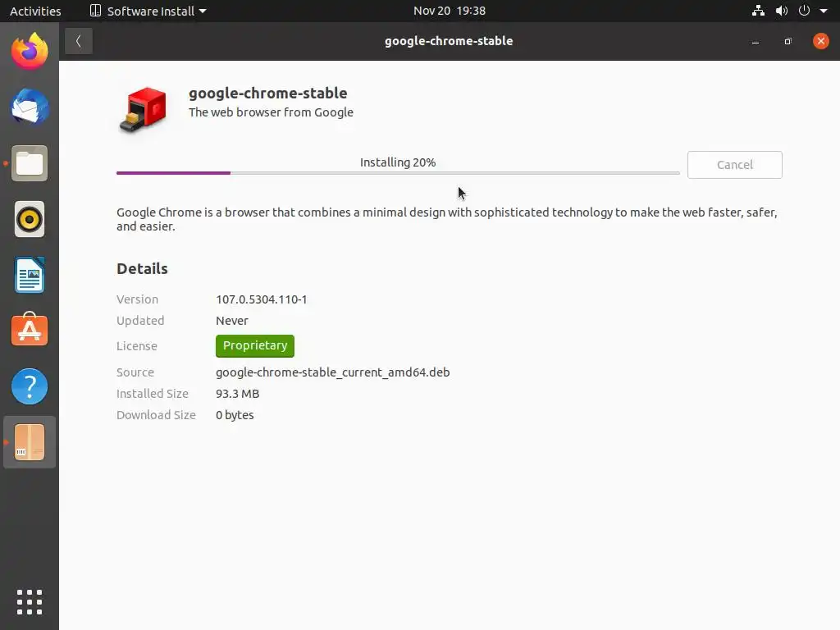
Task: Open network status icon in top bar
Action: (x=758, y=11)
